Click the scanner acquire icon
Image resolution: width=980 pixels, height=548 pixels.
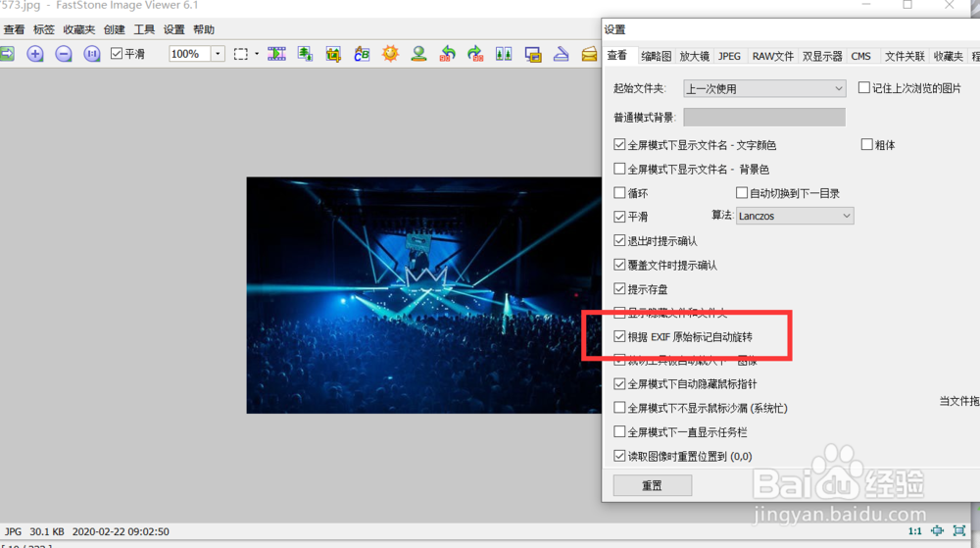561,54
